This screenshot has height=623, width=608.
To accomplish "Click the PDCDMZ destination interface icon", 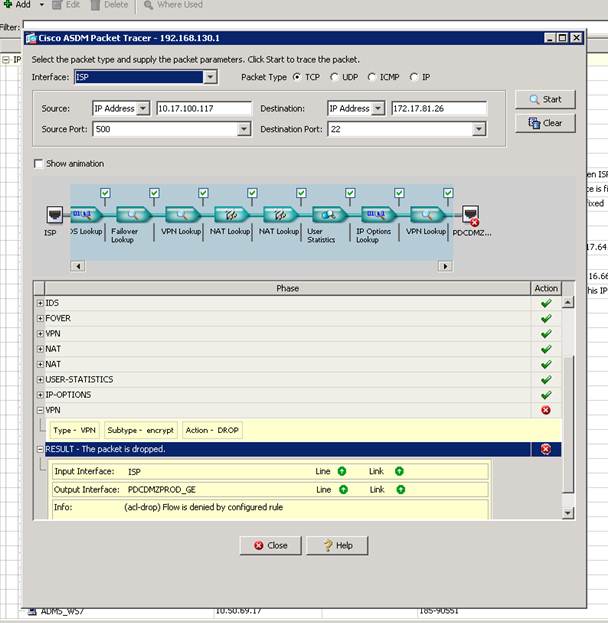I will click(471, 215).
